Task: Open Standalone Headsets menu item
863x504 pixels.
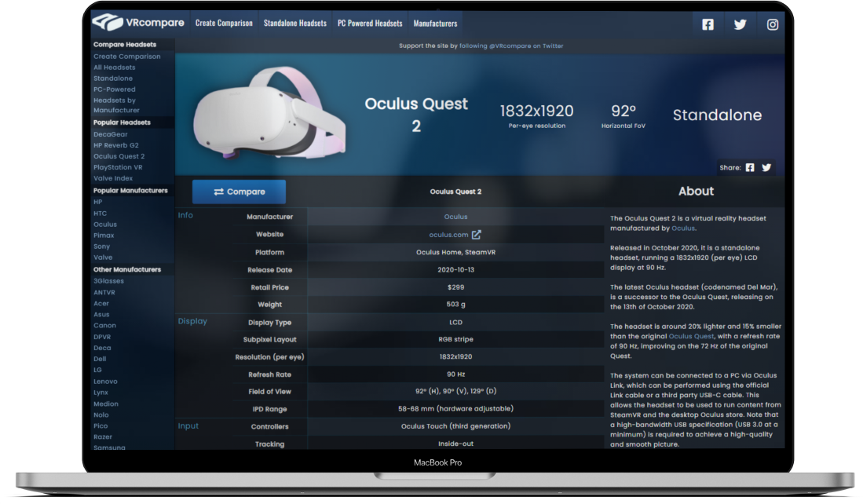Action: click(295, 23)
